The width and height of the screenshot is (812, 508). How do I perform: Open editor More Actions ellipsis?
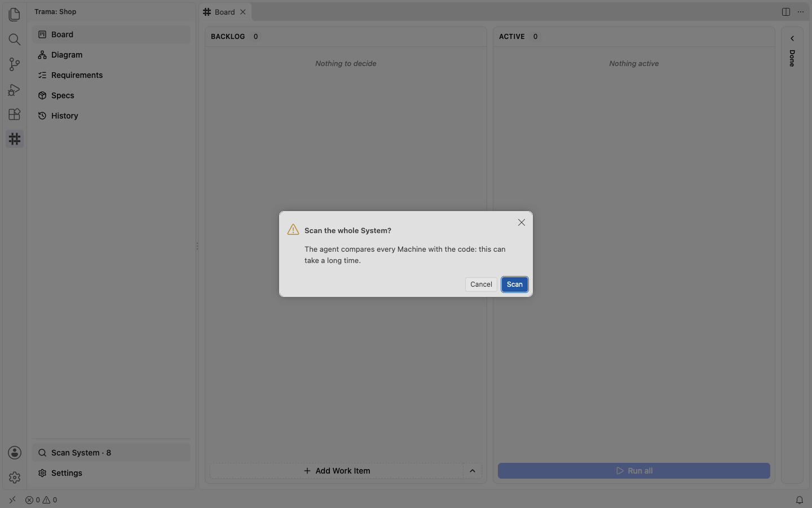[x=801, y=12]
